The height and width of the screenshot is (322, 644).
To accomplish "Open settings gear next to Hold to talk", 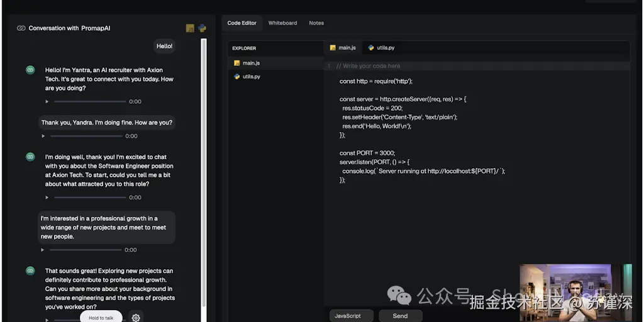I will coord(136,318).
